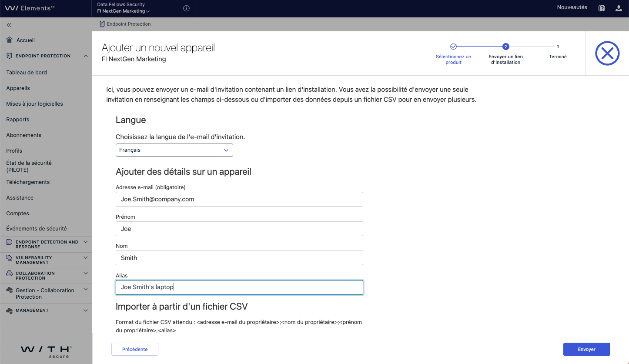Click the Accueil home icon
Screen dimensions: 629x364
click(x=9, y=40)
